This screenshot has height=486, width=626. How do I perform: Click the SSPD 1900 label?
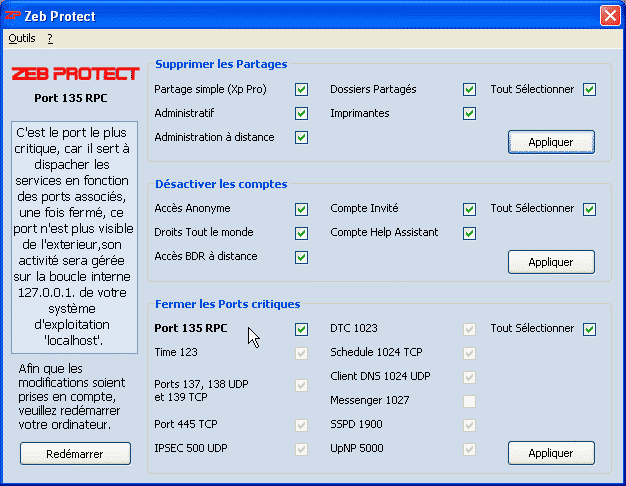point(356,424)
